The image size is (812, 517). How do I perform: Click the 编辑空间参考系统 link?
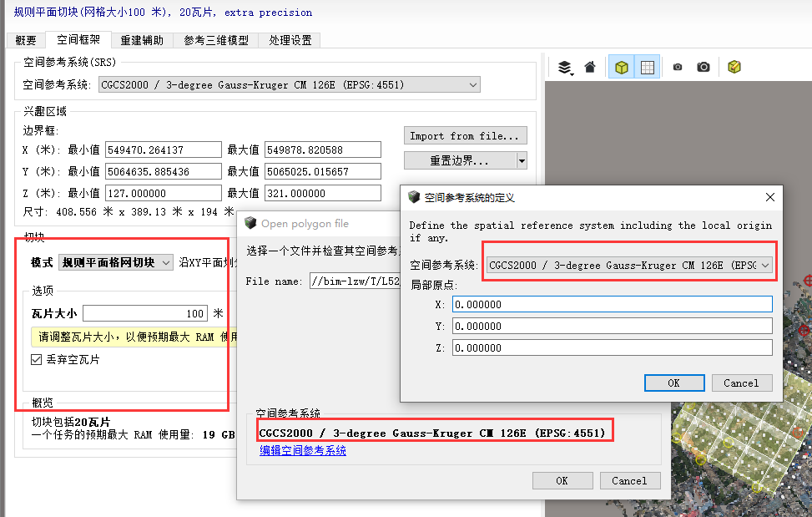tap(302, 451)
